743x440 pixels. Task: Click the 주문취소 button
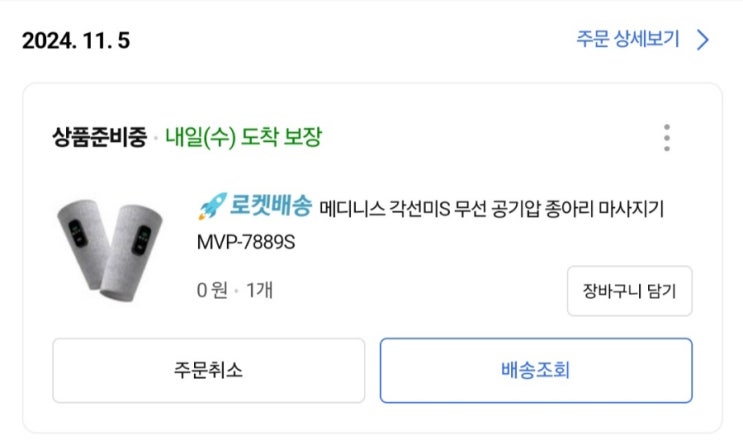click(x=208, y=370)
